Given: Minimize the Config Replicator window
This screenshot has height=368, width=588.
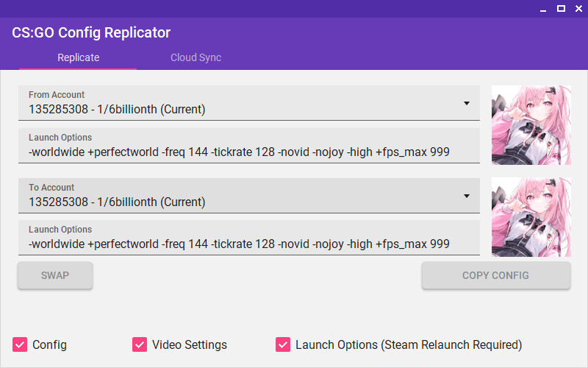Looking at the screenshot, I should pos(543,9).
